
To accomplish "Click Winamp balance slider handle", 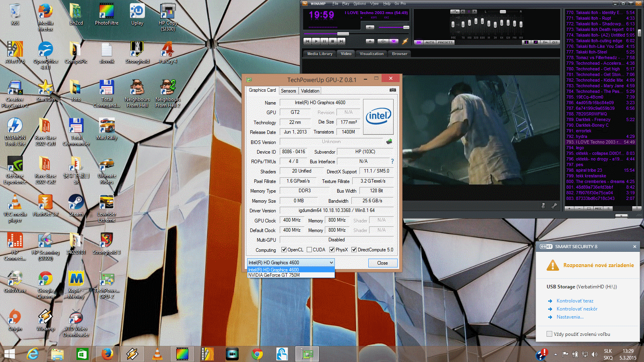I will [x=503, y=12].
